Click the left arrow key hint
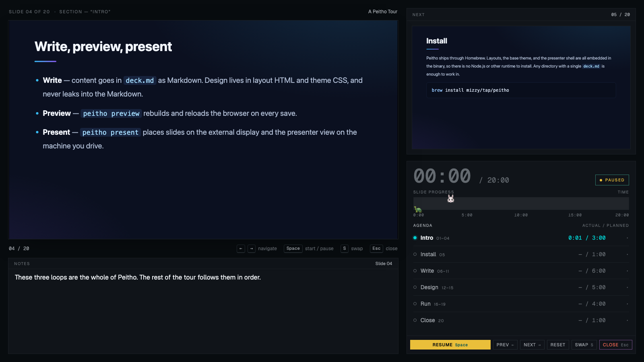The image size is (644, 362). [x=241, y=249]
